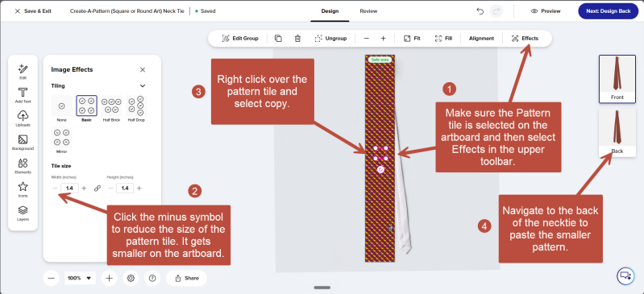Screen dimensions: 644x294
Task: Open the 100% zoom dropdown
Action: click(80, 278)
